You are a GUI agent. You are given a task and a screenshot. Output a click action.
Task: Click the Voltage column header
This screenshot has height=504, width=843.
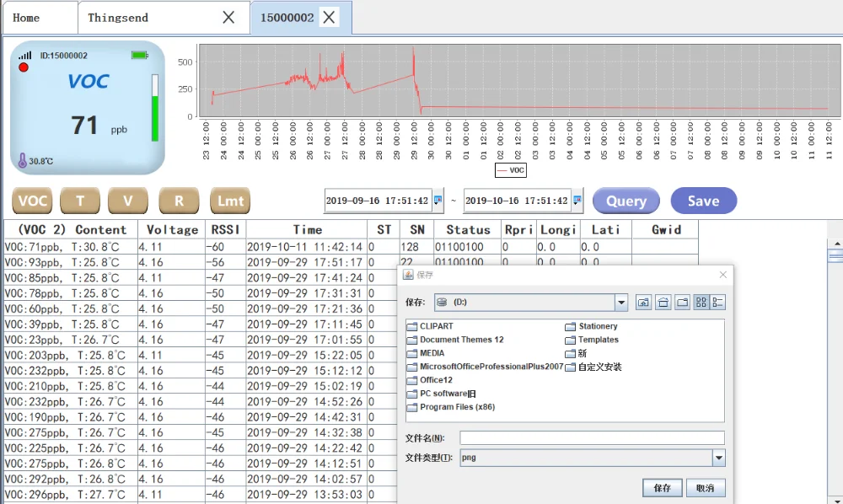coord(172,230)
